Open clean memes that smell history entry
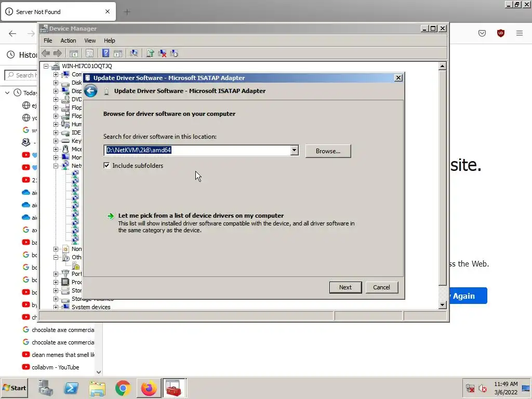Viewport: 532px width, 399px height. [x=58, y=354]
